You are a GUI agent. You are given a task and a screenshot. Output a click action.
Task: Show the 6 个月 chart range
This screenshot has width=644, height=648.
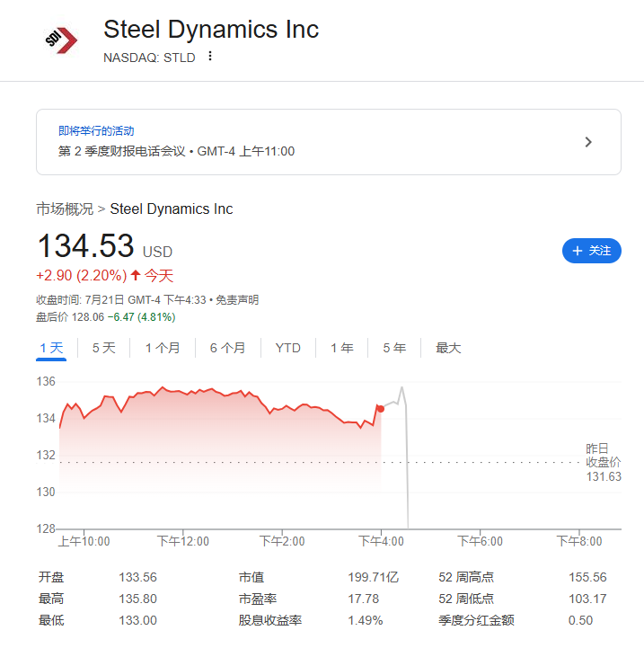(227, 348)
